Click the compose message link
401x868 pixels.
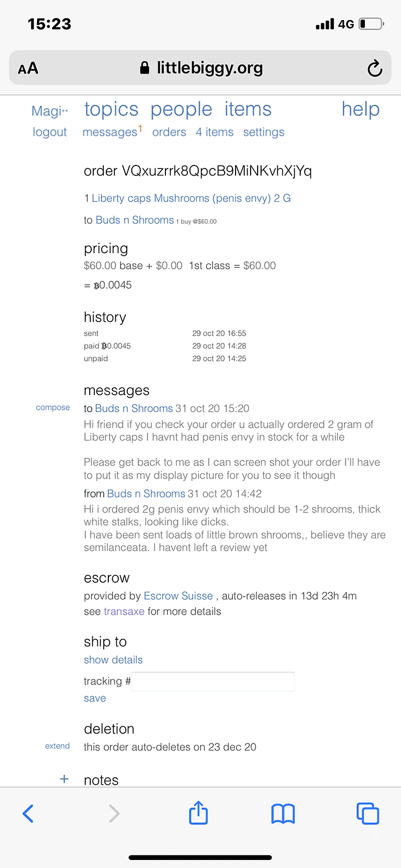53,408
